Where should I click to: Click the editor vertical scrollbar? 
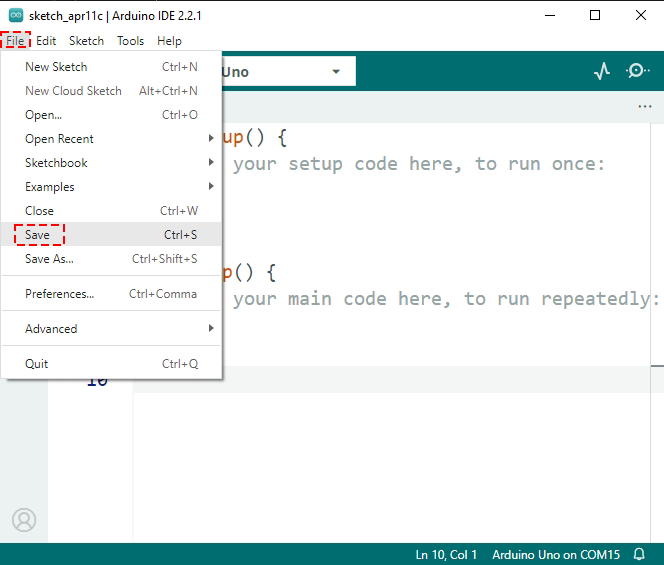(657, 332)
